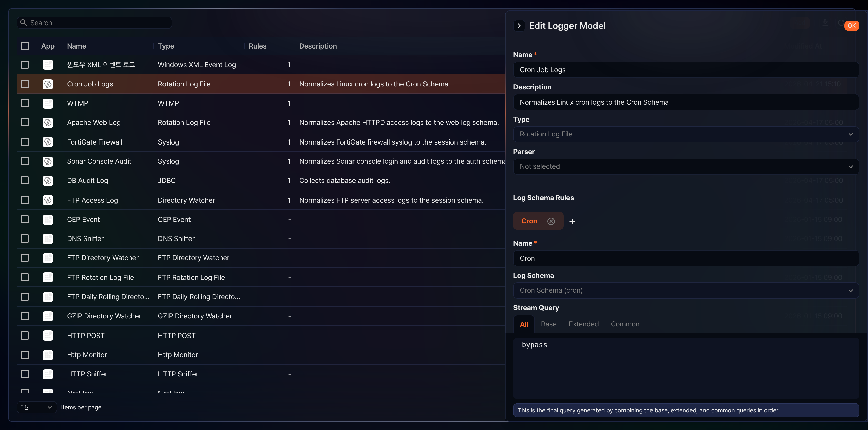The height and width of the screenshot is (430, 868).
Task: Open the Type dropdown showing Rotation Log File
Action: [686, 134]
